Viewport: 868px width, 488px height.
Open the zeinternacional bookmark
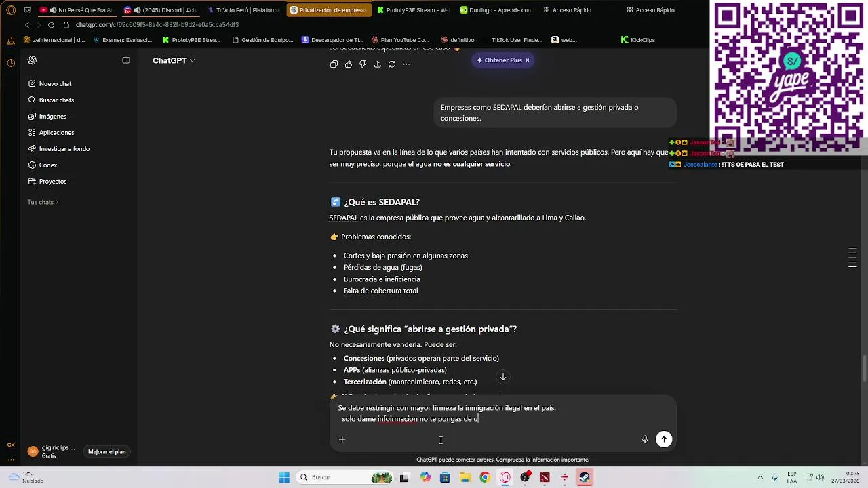55,40
